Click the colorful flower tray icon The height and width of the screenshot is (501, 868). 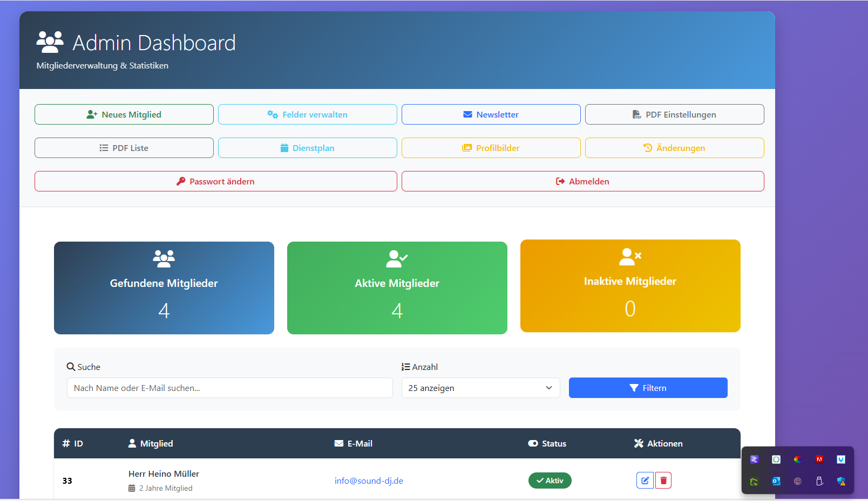click(x=797, y=459)
